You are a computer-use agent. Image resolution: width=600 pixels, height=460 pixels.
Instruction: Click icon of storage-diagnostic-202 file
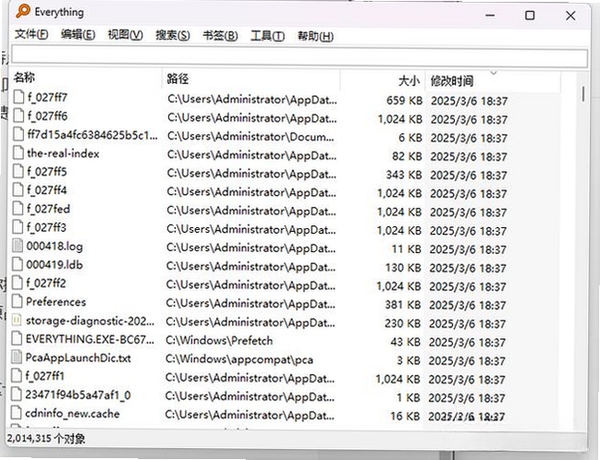click(x=17, y=320)
